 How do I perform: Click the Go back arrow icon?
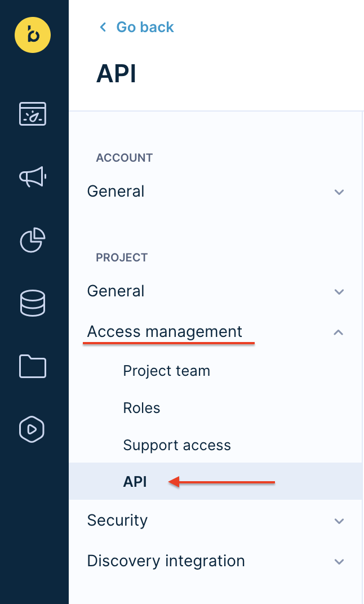(x=103, y=27)
